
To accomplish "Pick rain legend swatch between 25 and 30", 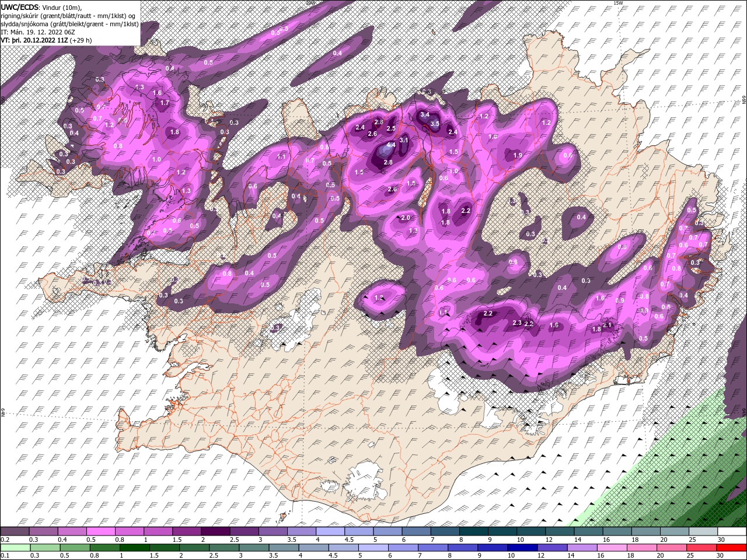I will [x=700, y=548].
